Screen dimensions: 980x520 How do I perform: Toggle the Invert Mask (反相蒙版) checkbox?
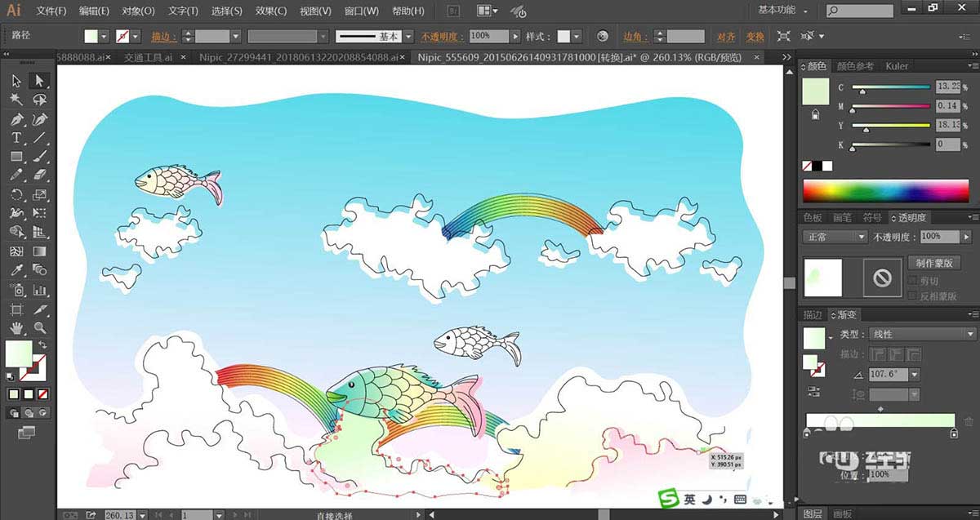pos(913,296)
